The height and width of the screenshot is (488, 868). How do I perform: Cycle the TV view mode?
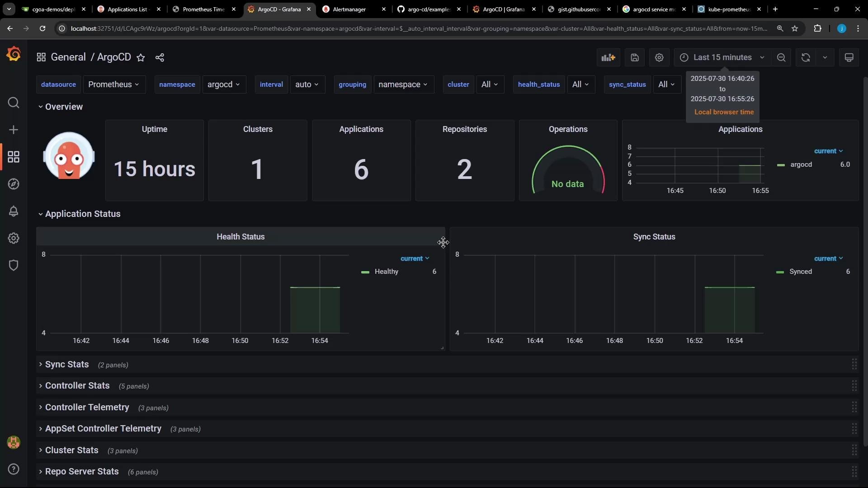click(849, 57)
